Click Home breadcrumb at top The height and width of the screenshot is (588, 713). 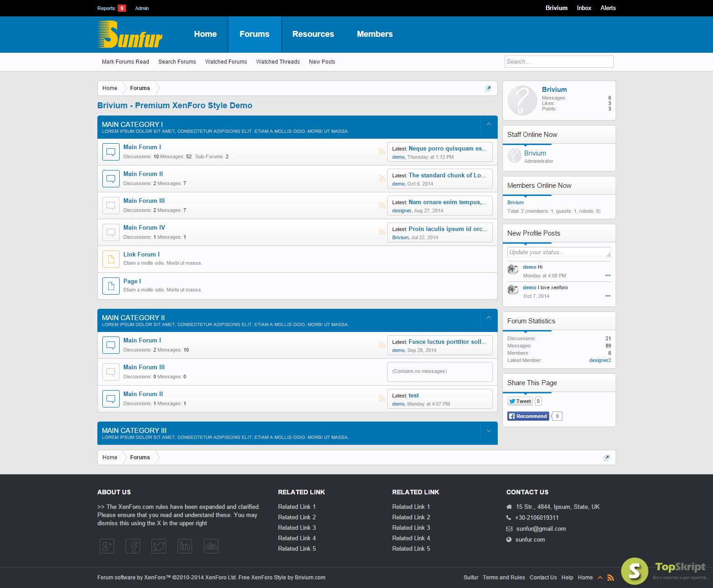point(110,88)
